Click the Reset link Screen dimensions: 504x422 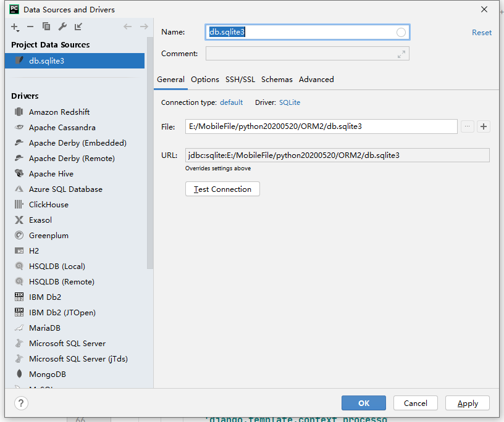482,33
